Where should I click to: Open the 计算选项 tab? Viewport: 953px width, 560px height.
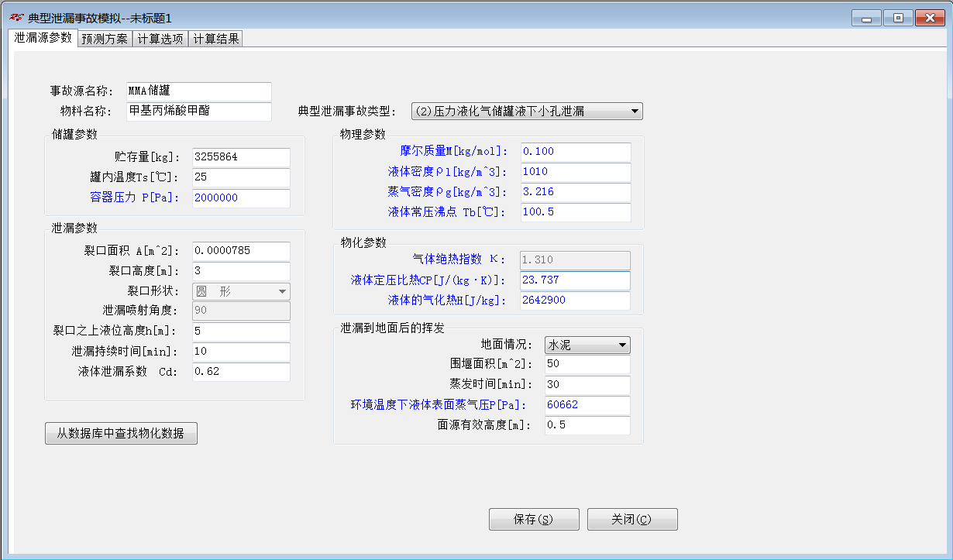coord(160,40)
